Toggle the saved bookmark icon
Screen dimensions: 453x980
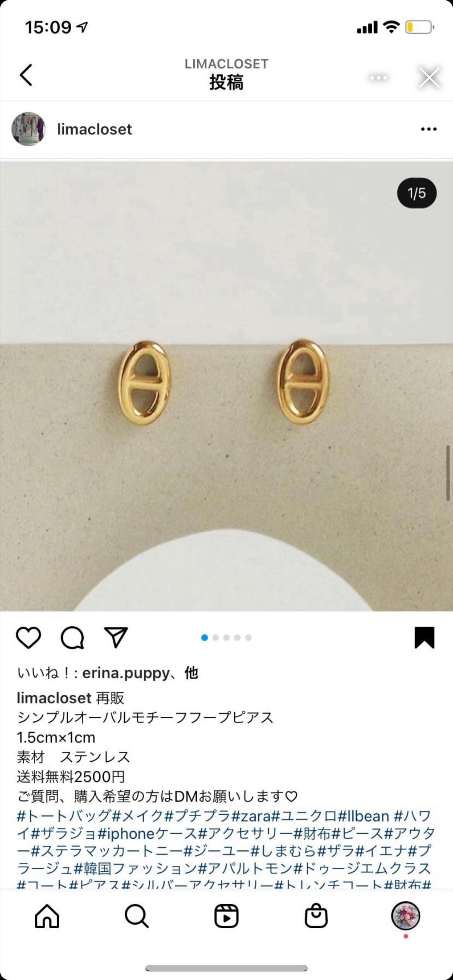[424, 637]
